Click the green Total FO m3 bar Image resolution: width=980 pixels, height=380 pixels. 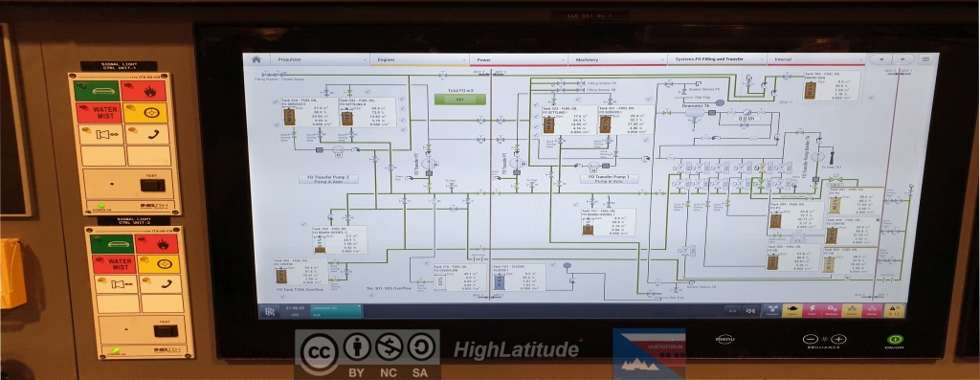(x=459, y=99)
